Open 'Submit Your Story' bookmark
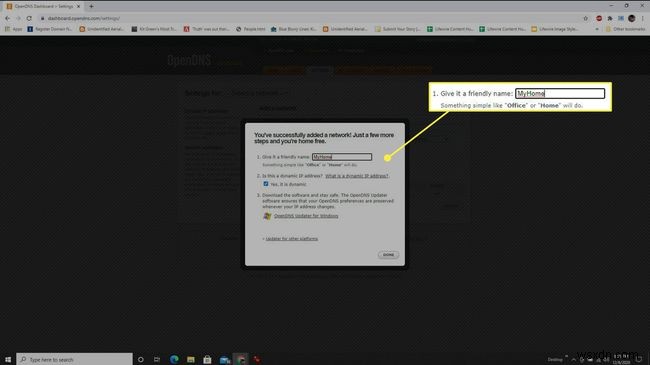 (x=398, y=29)
